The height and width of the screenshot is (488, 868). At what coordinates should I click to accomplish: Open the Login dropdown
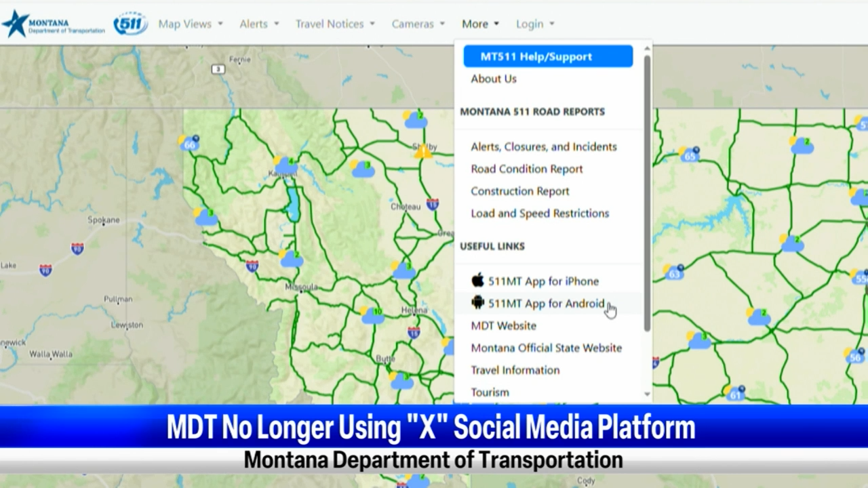pos(535,24)
